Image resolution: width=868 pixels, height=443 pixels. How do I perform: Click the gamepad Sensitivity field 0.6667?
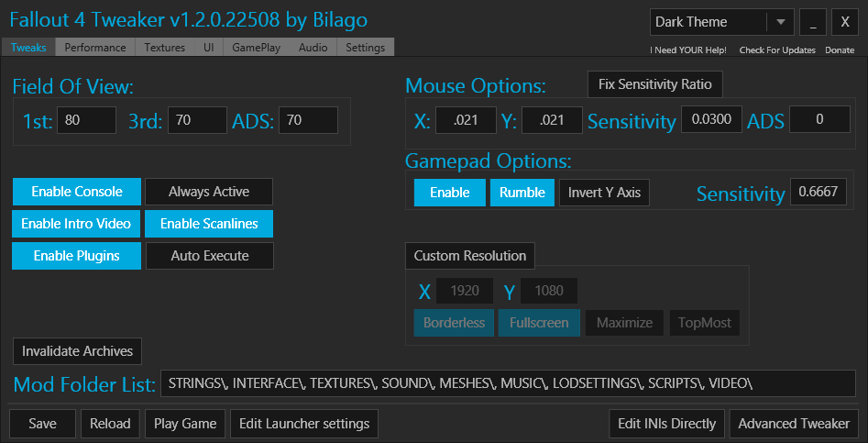(819, 193)
